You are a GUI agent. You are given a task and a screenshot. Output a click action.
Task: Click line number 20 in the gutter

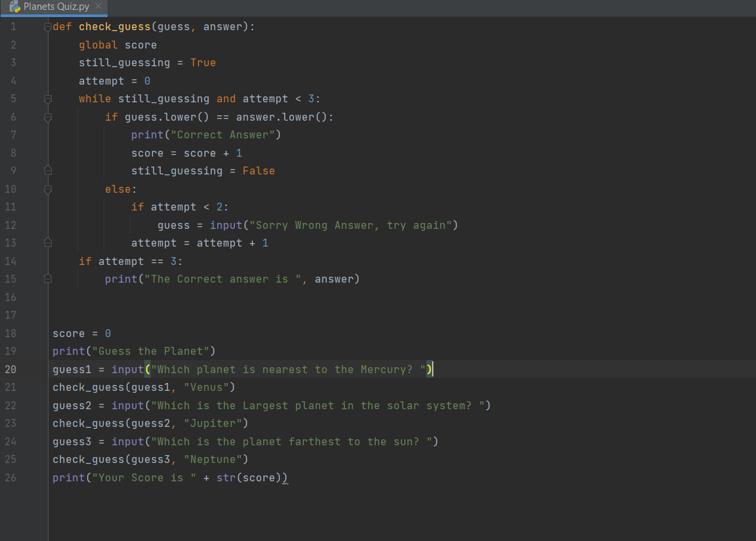tap(10, 369)
